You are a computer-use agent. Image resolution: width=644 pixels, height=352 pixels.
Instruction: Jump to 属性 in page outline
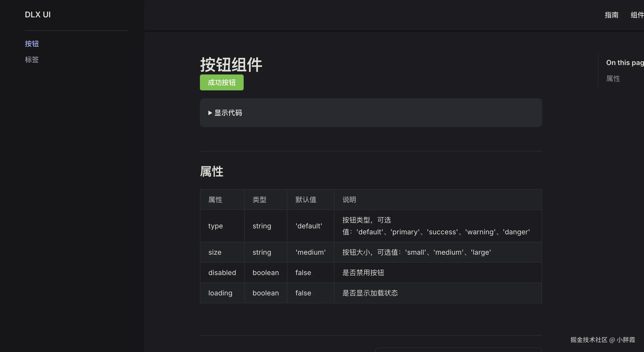click(x=613, y=79)
